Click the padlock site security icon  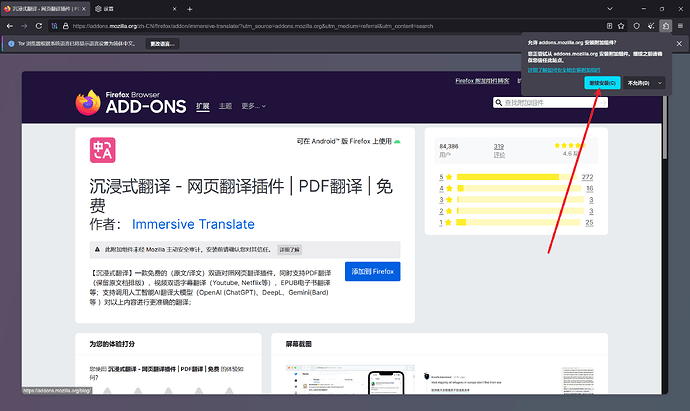coord(66,26)
